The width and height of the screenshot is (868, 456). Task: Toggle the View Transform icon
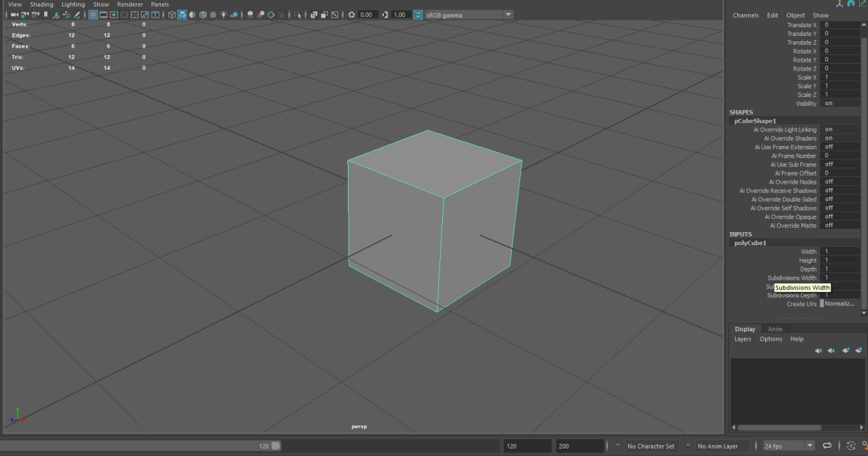tap(418, 14)
